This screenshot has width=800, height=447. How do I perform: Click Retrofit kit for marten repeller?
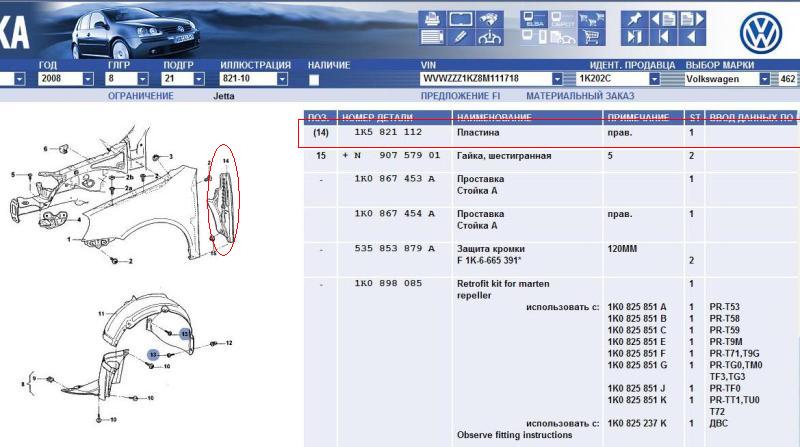tap(503, 289)
